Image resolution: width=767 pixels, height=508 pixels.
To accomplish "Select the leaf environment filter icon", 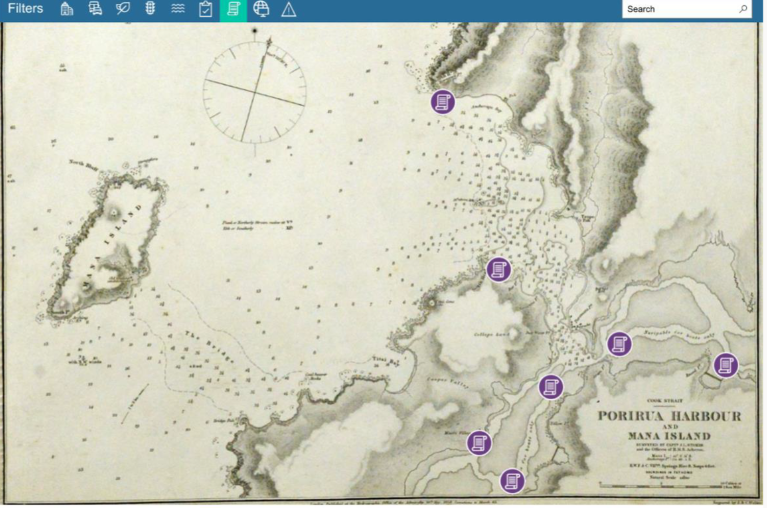I will 122,9.
